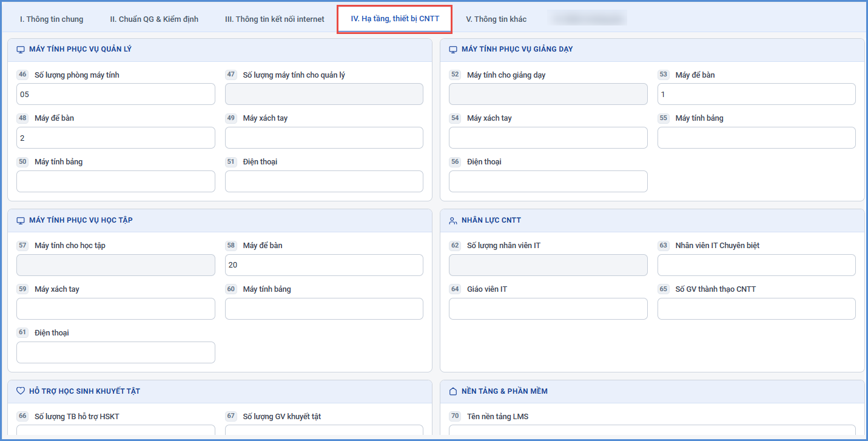Image resolution: width=868 pixels, height=441 pixels.
Task: Click the number badge 62
Action: click(455, 246)
